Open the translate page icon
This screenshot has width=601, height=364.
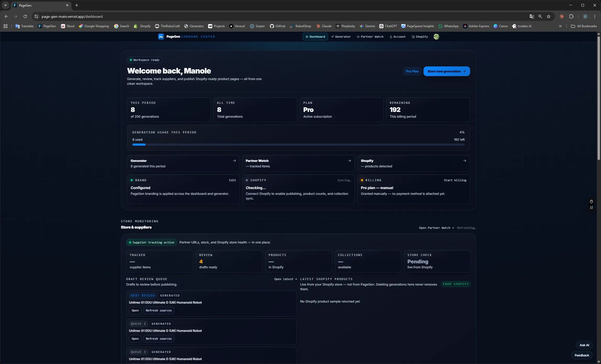[532, 16]
